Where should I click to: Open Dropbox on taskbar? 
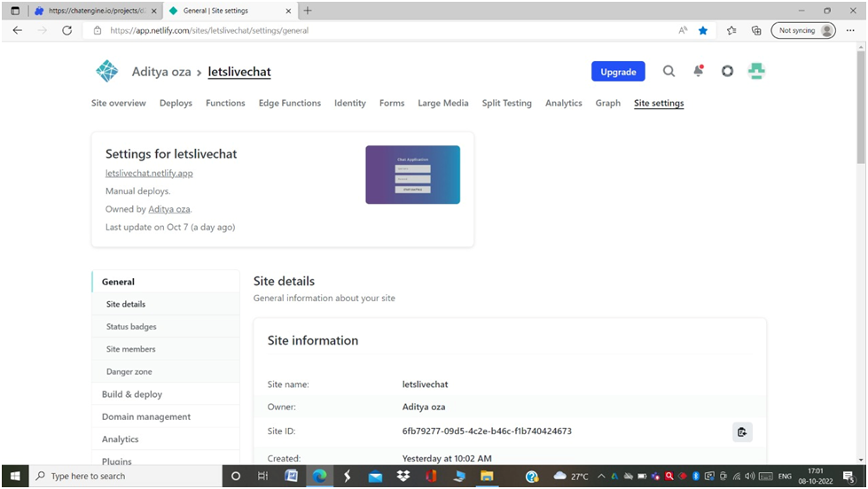[403, 476]
